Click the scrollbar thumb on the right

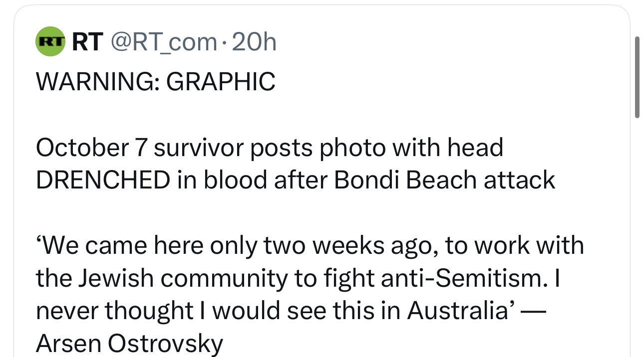click(x=637, y=77)
